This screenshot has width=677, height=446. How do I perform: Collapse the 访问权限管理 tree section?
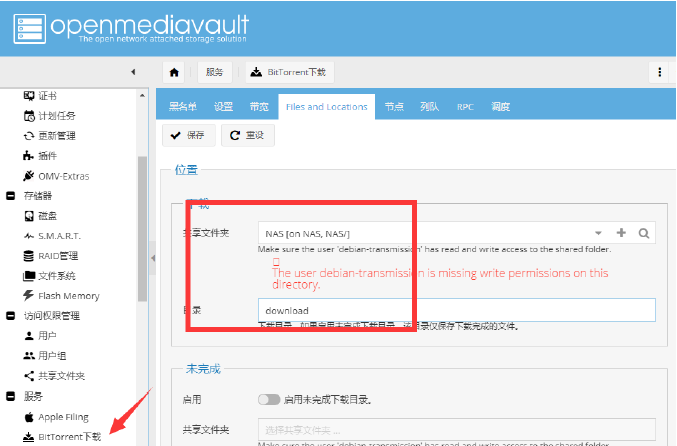tap(10, 315)
